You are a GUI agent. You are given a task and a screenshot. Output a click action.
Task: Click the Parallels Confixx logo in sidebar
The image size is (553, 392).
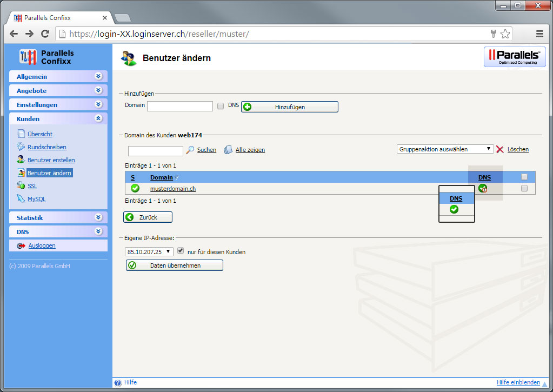[x=47, y=57]
